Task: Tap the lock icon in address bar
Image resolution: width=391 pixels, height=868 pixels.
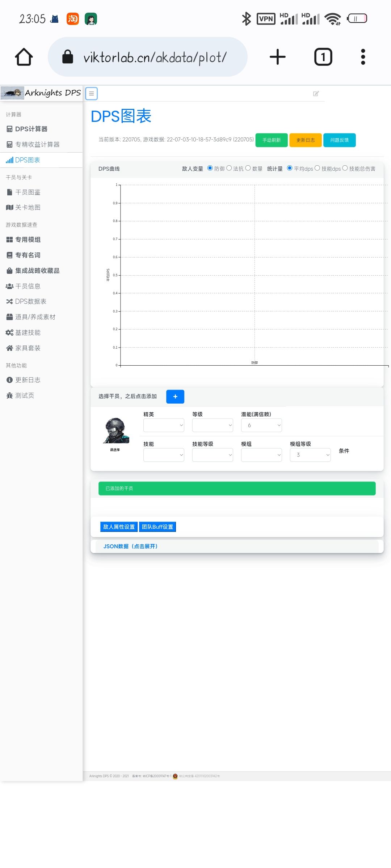Action: (68, 57)
